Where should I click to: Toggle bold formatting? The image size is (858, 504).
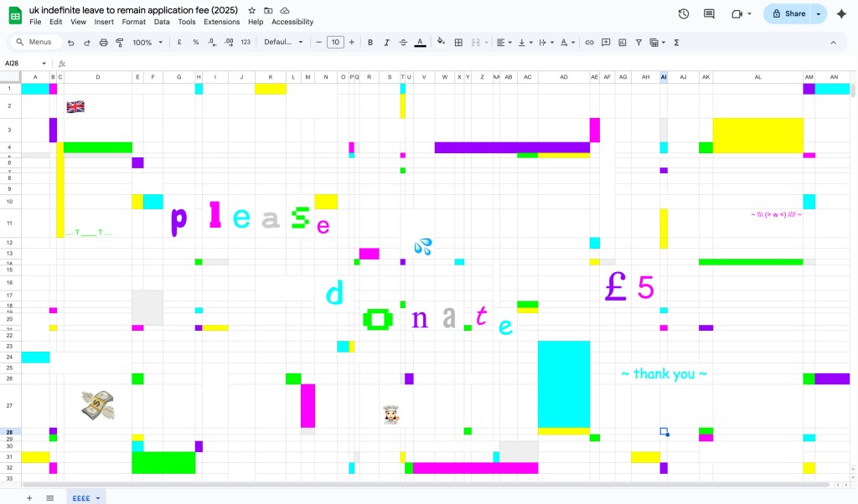(370, 42)
